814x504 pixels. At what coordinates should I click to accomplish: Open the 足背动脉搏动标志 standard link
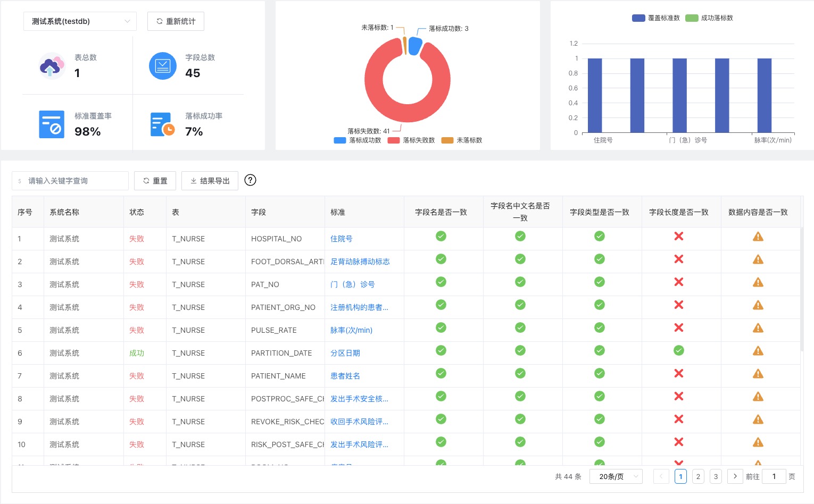[360, 262]
